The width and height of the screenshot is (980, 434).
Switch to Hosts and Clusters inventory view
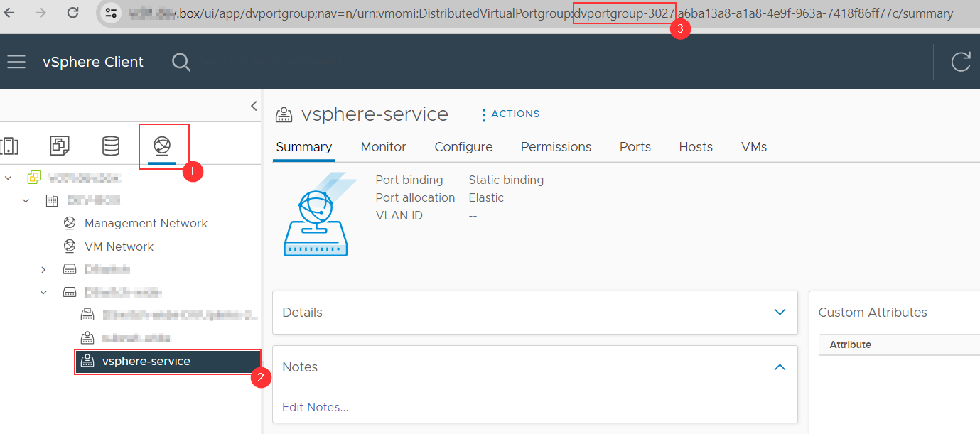pyautogui.click(x=10, y=146)
